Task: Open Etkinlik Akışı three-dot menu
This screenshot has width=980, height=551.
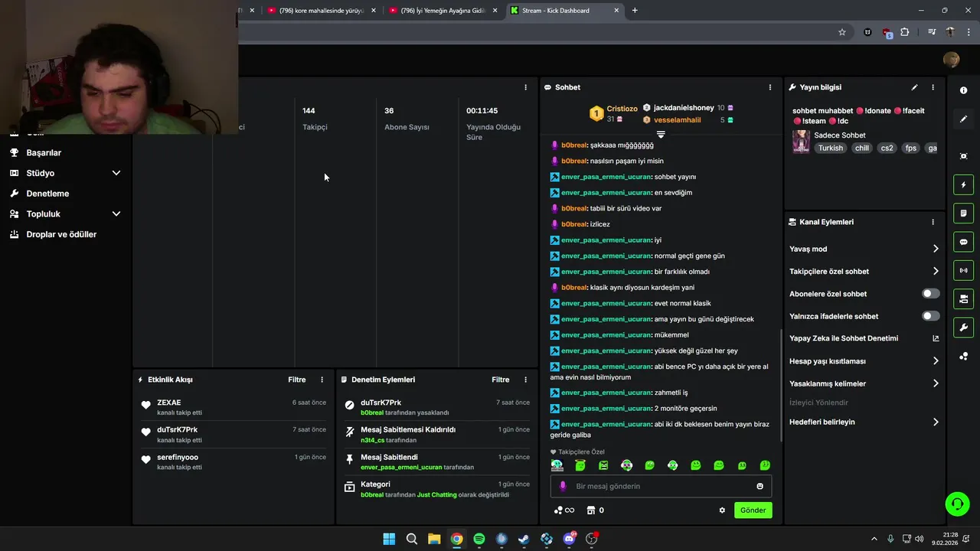Action: [x=322, y=380]
